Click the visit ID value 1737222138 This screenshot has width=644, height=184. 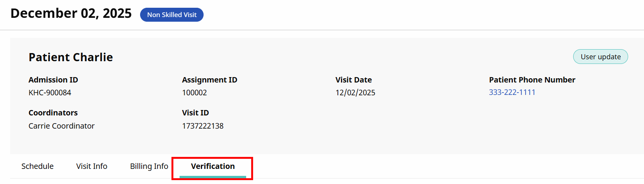pos(203,126)
